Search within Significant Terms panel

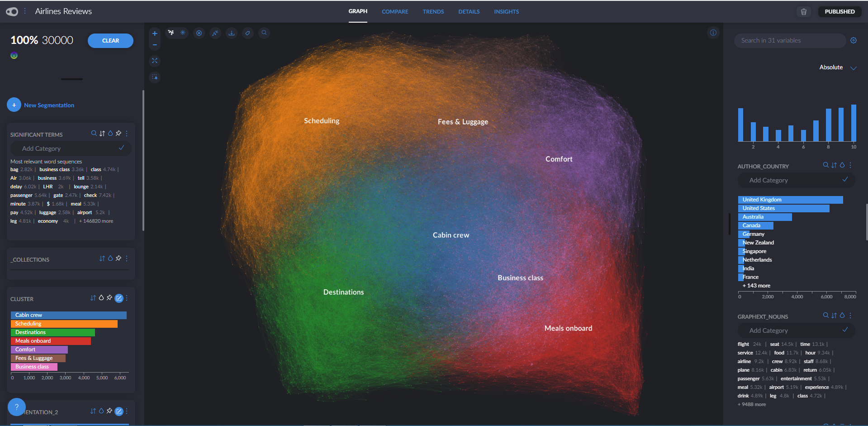coord(94,134)
